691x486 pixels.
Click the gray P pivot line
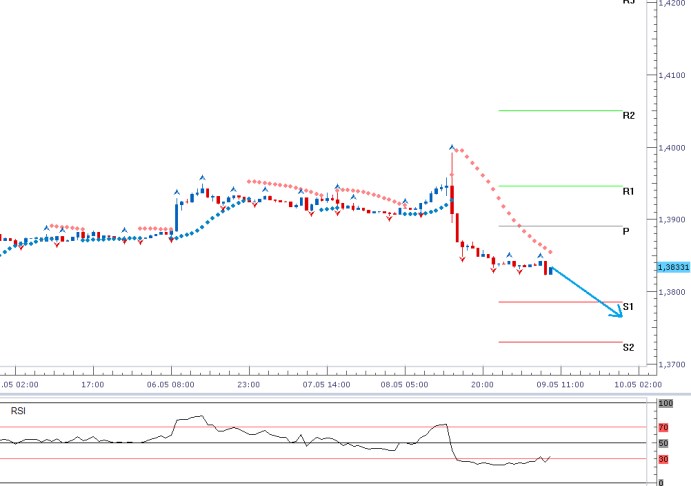point(560,226)
